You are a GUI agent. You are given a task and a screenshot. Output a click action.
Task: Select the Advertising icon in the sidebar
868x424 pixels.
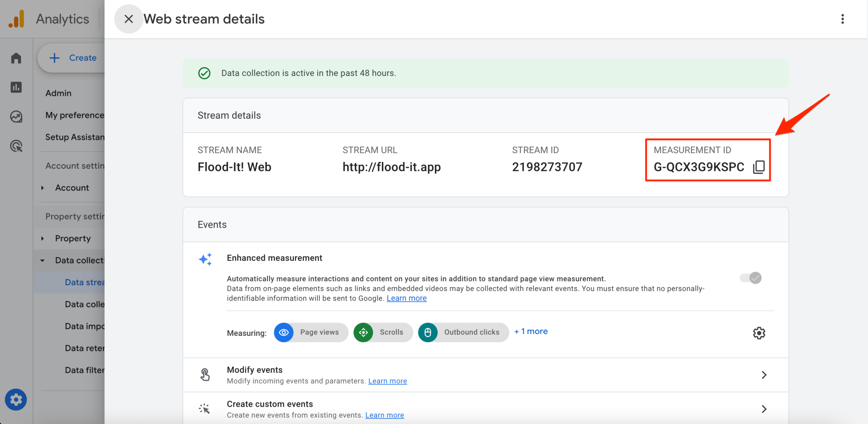coord(16,146)
